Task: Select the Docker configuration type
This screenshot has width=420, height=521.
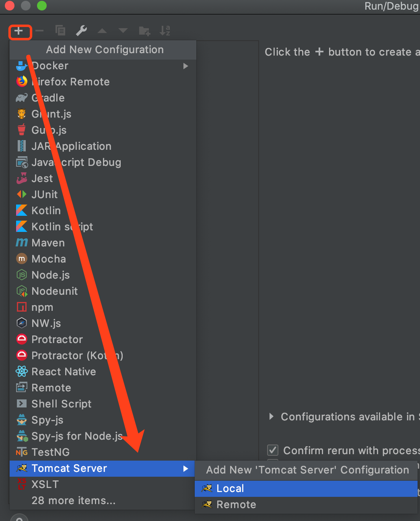Action: [103, 66]
